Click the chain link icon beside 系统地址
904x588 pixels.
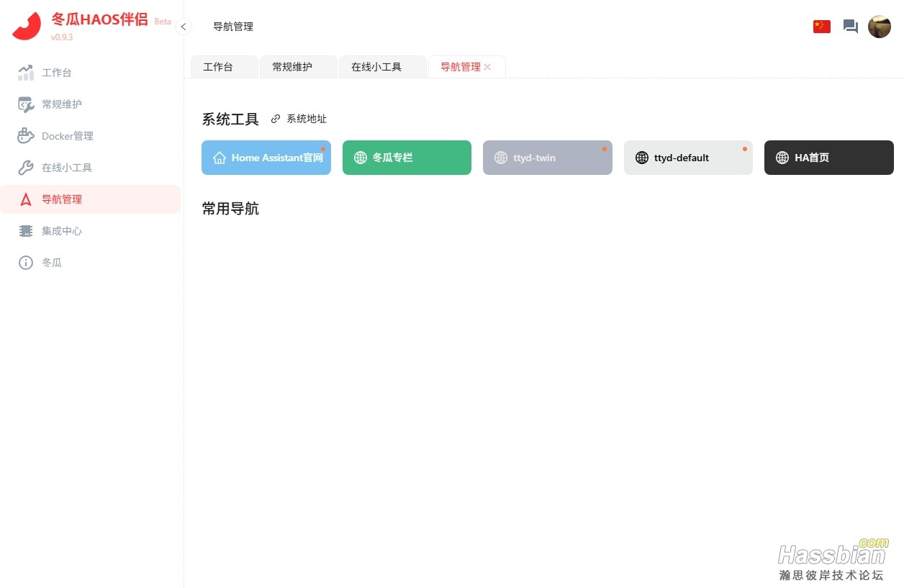(276, 119)
